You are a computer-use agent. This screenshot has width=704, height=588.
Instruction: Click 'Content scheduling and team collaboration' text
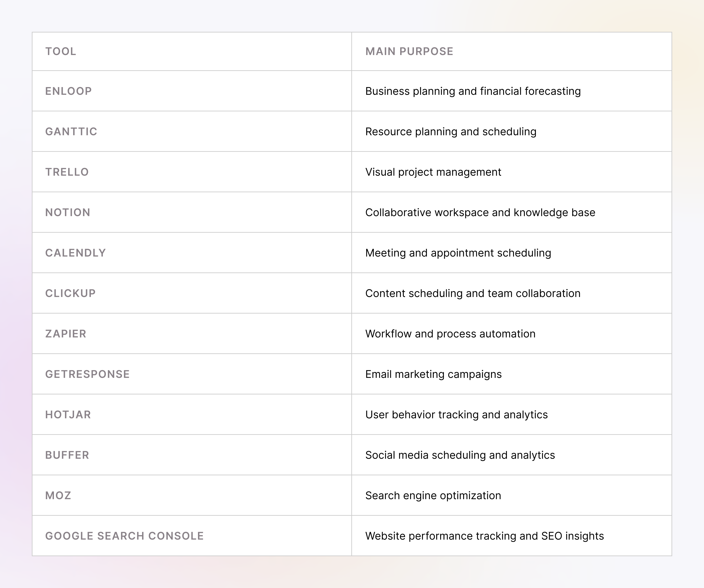pos(473,293)
